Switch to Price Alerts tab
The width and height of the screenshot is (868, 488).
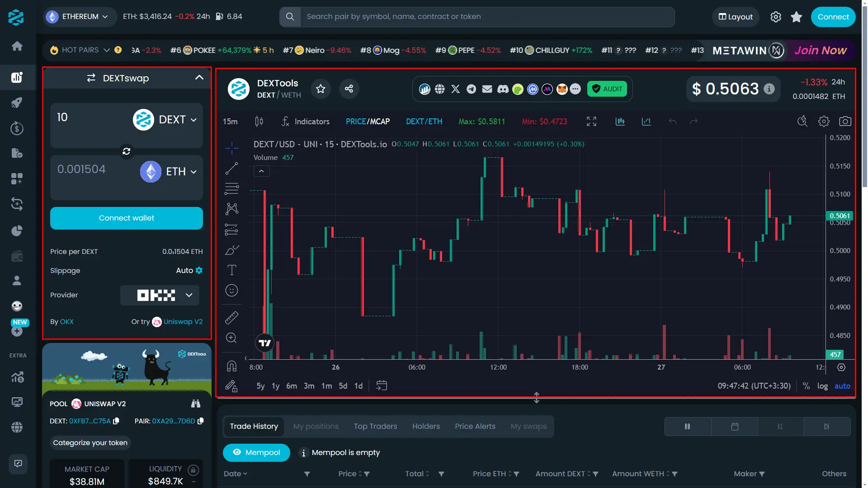point(475,427)
